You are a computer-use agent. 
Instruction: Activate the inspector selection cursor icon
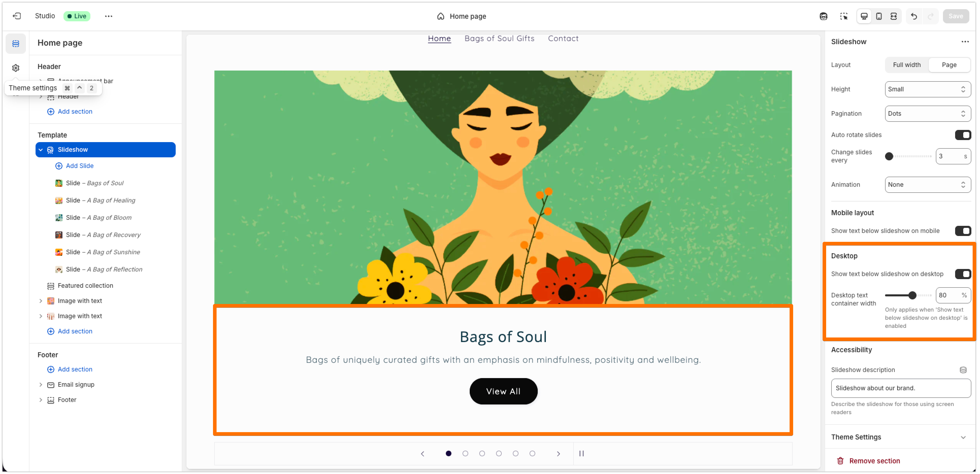pos(844,16)
